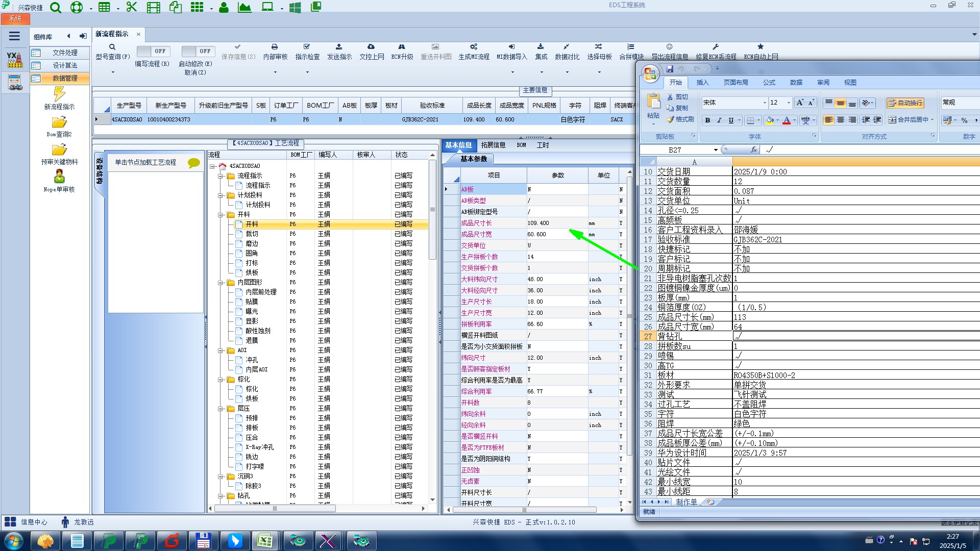Collapse the 内层图形 tree folder
The image size is (980, 551).
221,283
